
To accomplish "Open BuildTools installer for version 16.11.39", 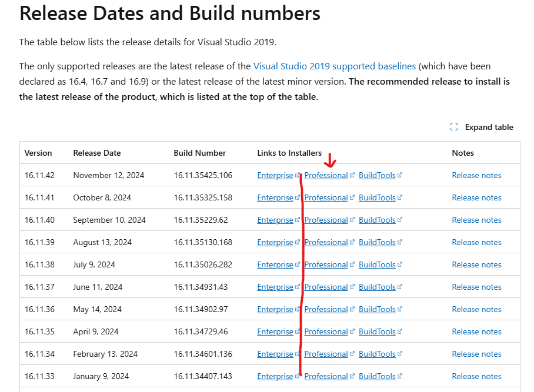I will (x=377, y=242).
